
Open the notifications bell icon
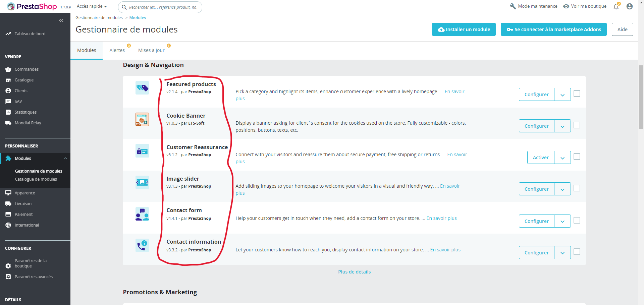(616, 6)
